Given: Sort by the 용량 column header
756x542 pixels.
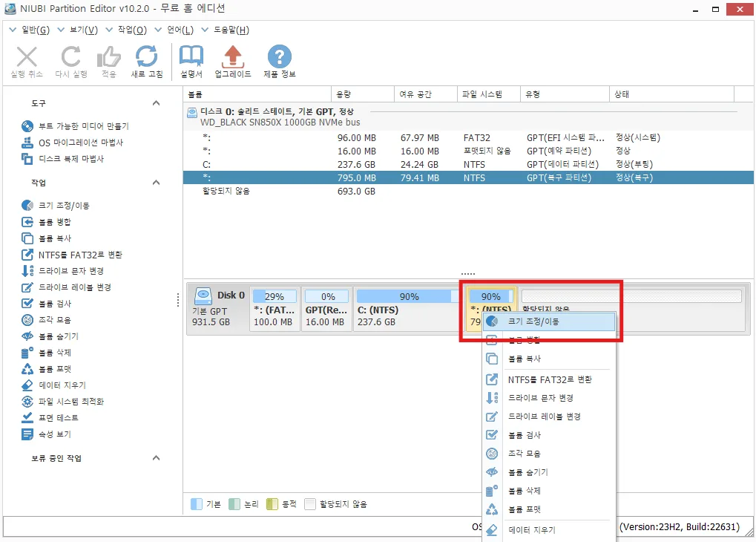Looking at the screenshot, I should (363, 94).
